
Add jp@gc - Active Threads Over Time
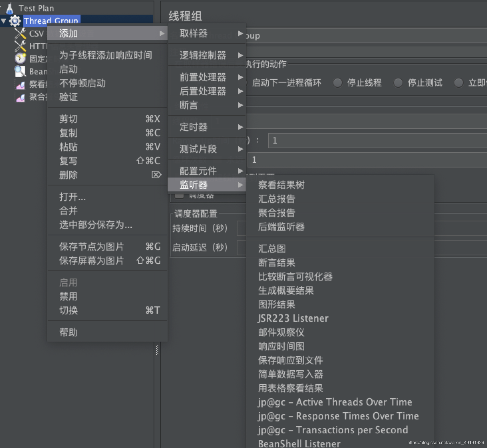[x=340, y=402]
